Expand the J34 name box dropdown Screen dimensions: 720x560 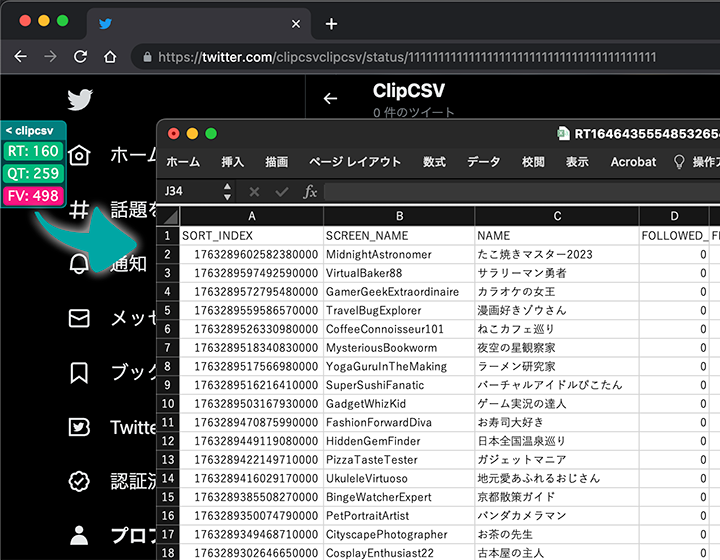pyautogui.click(x=227, y=191)
